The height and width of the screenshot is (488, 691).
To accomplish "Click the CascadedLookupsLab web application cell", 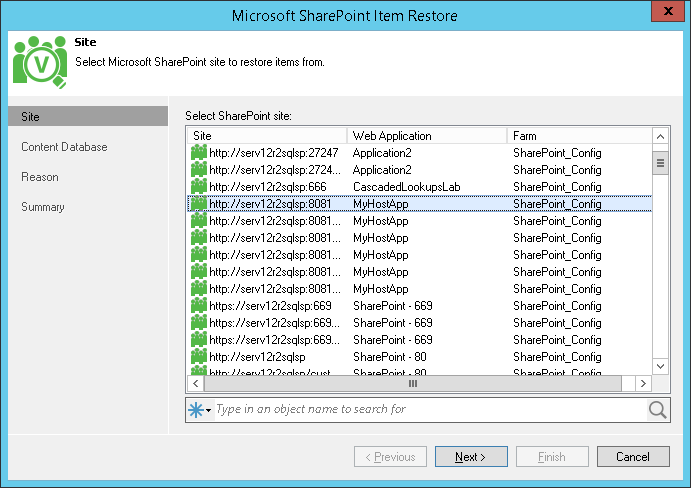I will [x=407, y=186].
